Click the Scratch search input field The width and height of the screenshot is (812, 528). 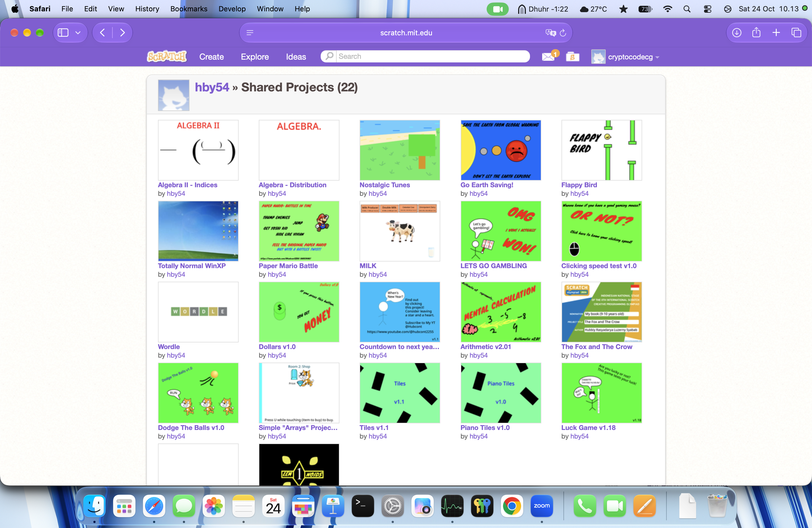(433, 56)
